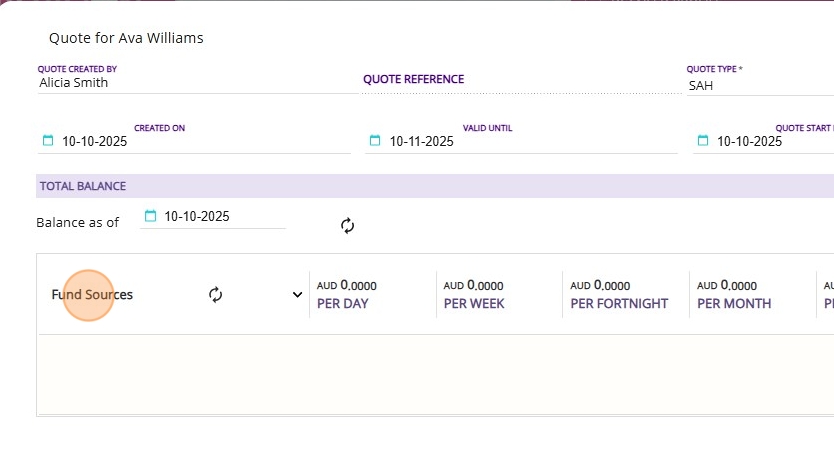Viewport: 834px width, 467px height.
Task: Open the Valid Until calendar picker icon
Action: coord(375,141)
